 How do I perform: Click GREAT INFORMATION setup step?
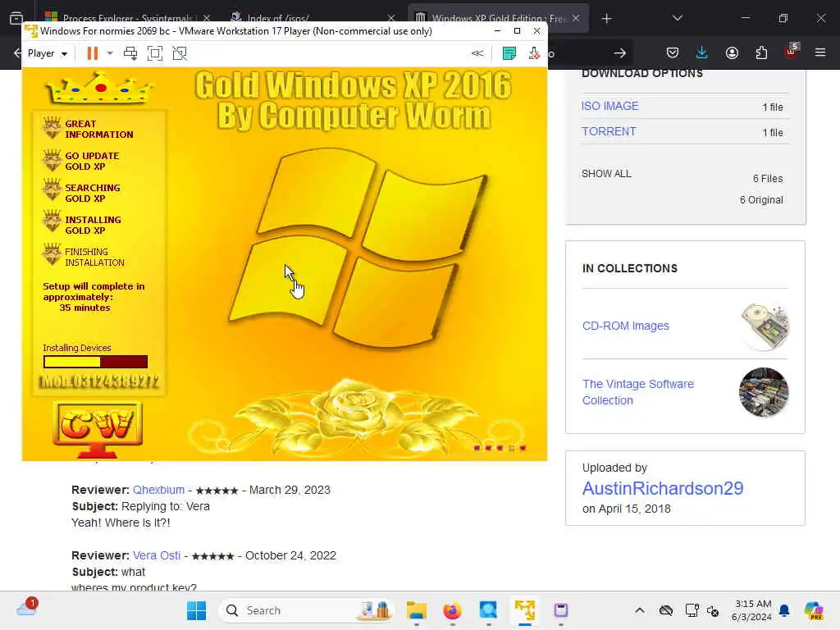99,129
